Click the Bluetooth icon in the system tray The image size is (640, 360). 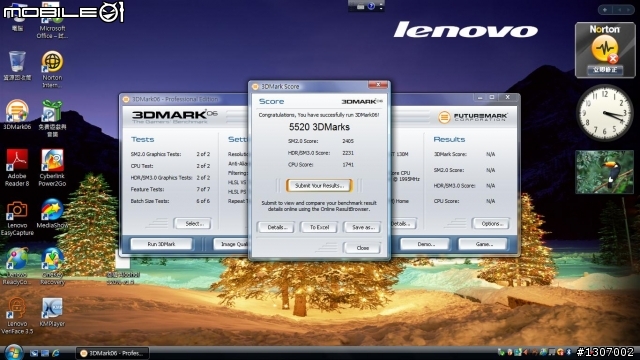click(x=569, y=352)
